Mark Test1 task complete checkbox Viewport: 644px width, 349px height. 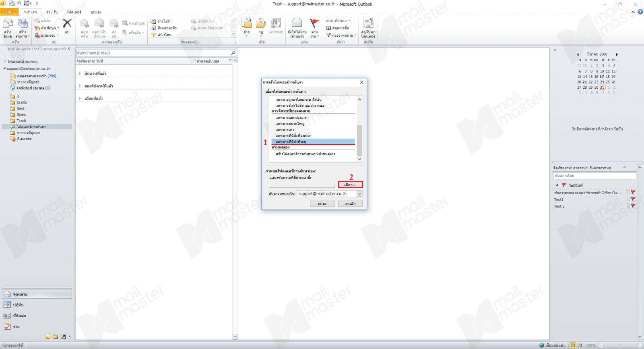tap(628, 199)
